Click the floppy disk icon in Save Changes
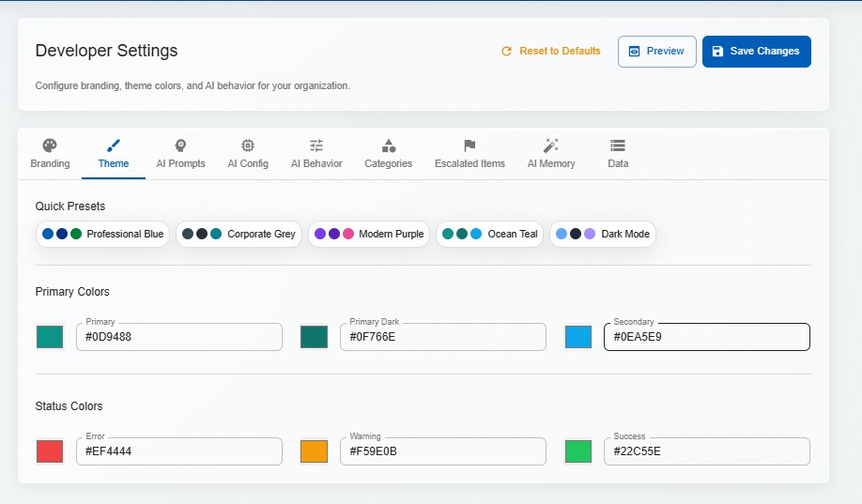The image size is (862, 504). coord(717,51)
